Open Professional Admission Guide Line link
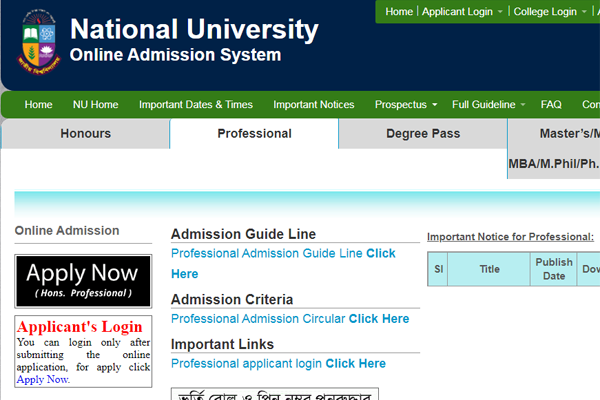This screenshot has width=600, height=400. click(283, 263)
